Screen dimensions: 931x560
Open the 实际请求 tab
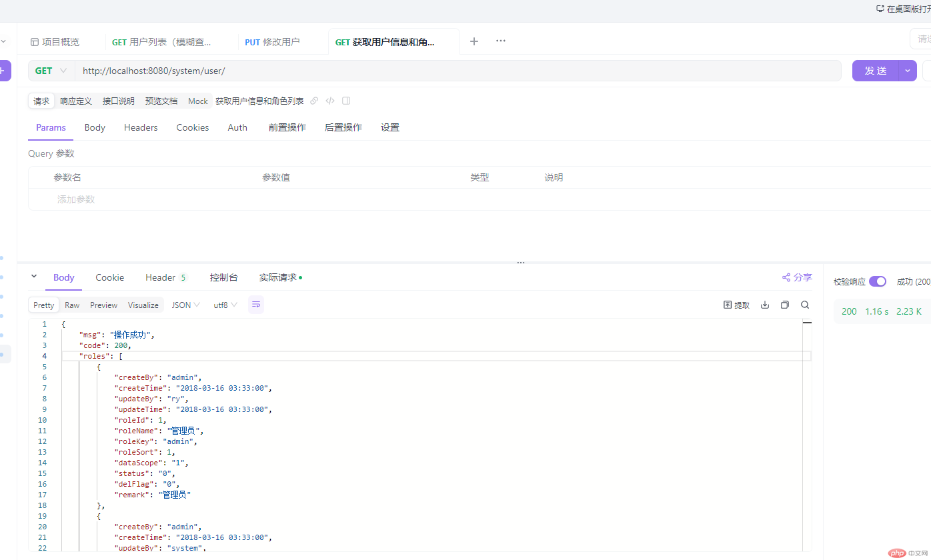pos(281,277)
